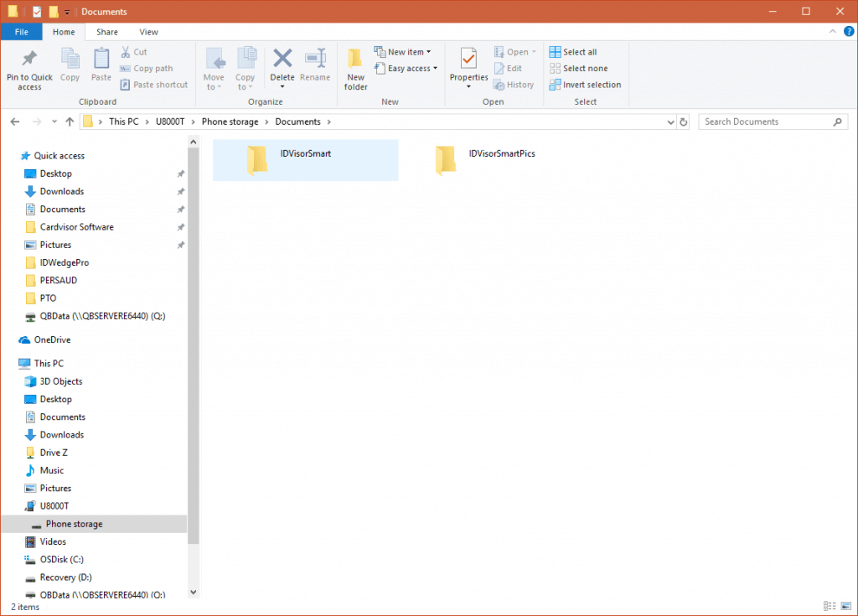Click the Copy icon in the Clipboard group
The height and width of the screenshot is (616, 858).
click(x=70, y=62)
